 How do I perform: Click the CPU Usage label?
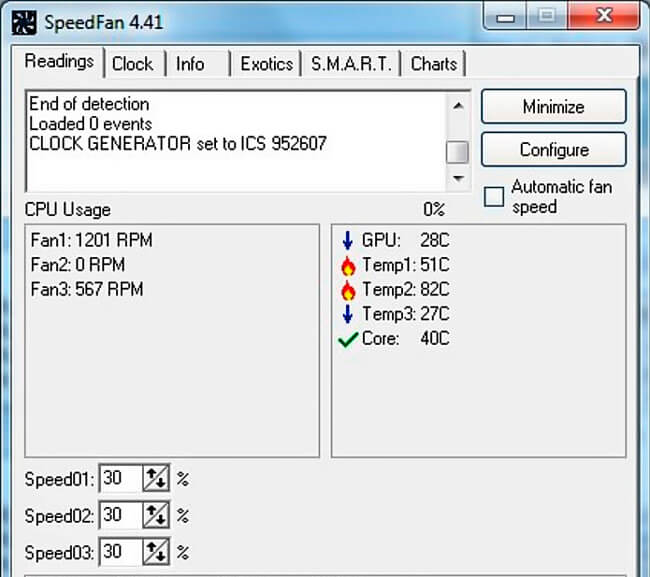[68, 209]
